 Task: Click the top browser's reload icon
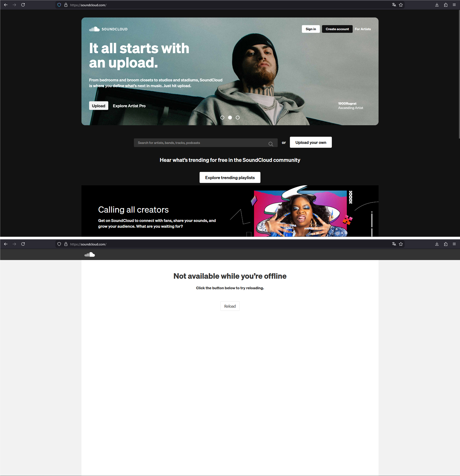23,5
